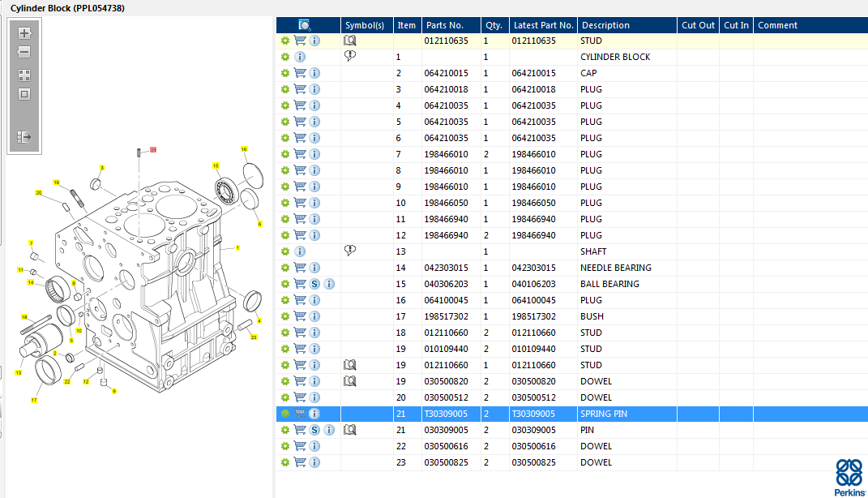Zoom in on the cylinder block diagram
The height and width of the screenshot is (498, 868).
point(24,33)
